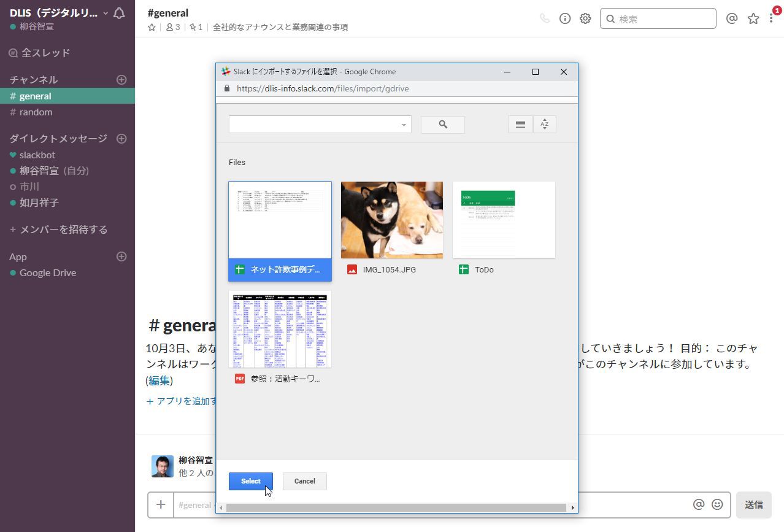
Task: Open the emoji picker in message box
Action: [x=717, y=504]
